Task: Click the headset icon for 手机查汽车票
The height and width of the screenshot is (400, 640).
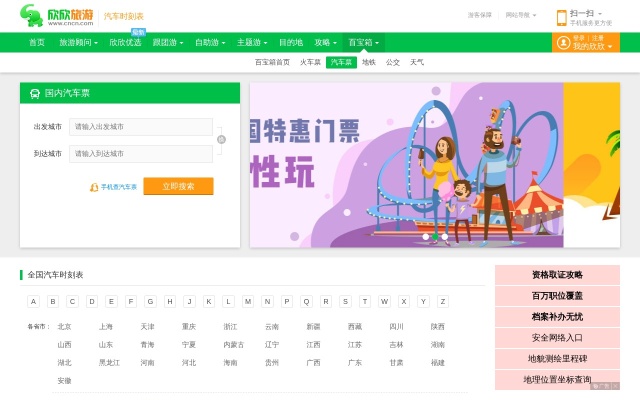Action: pos(94,187)
